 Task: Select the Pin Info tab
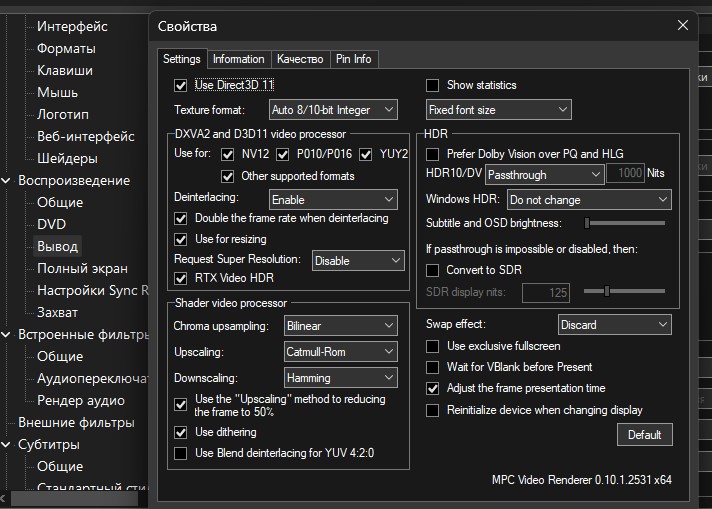pyautogui.click(x=354, y=59)
